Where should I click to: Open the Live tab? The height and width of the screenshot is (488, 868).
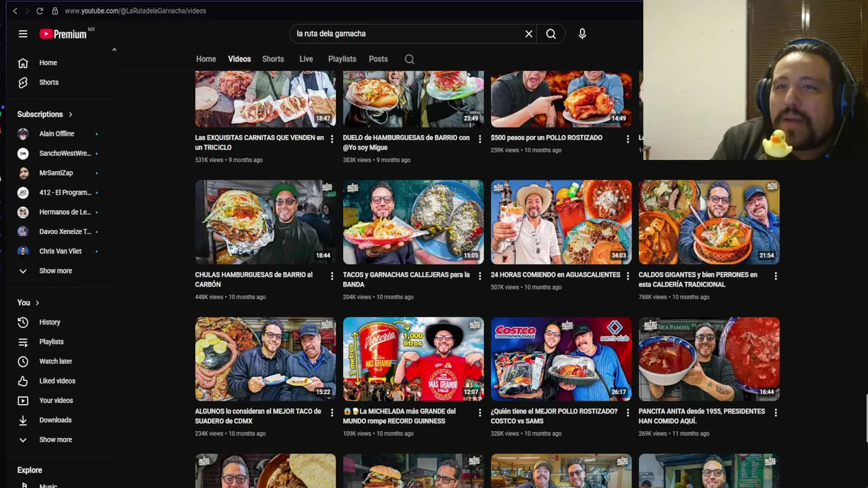307,59
